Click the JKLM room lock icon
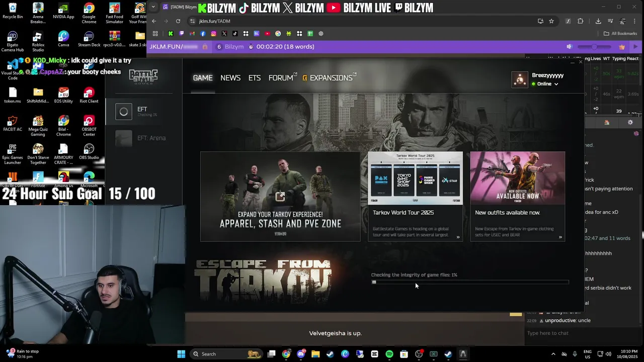644x362 pixels. (205, 47)
